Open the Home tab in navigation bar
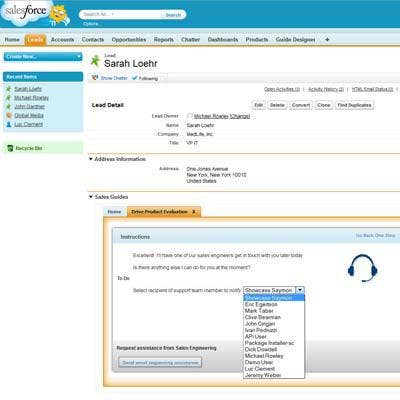 12,39
